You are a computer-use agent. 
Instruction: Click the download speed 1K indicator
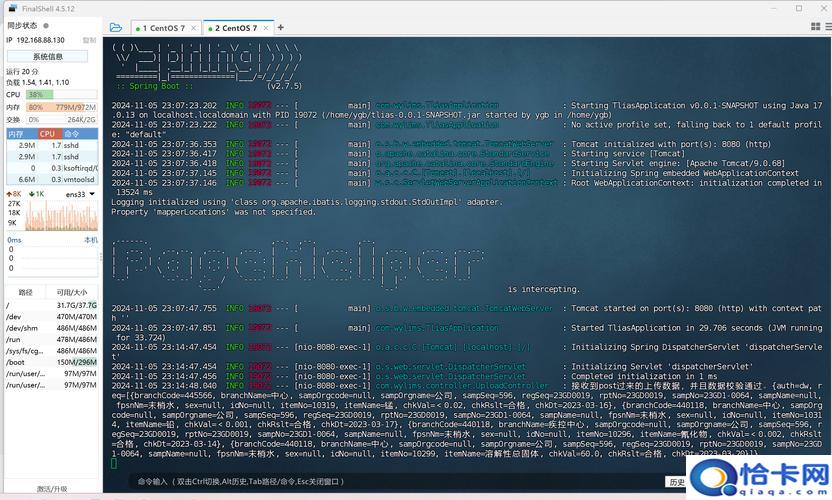tap(37, 194)
